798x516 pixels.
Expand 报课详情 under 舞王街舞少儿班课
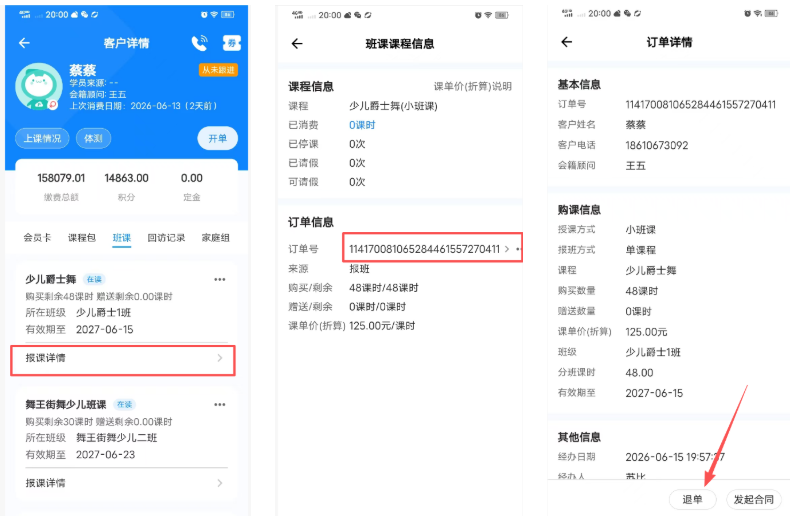click(x=123, y=483)
